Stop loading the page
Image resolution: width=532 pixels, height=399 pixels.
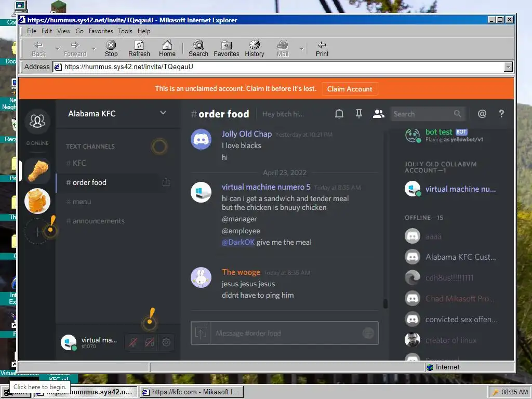111,49
